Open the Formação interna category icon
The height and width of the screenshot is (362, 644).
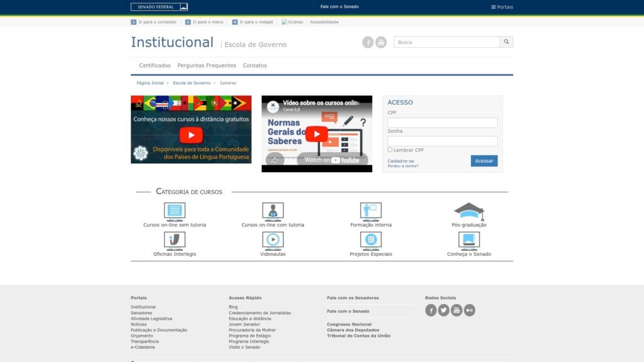(370, 211)
